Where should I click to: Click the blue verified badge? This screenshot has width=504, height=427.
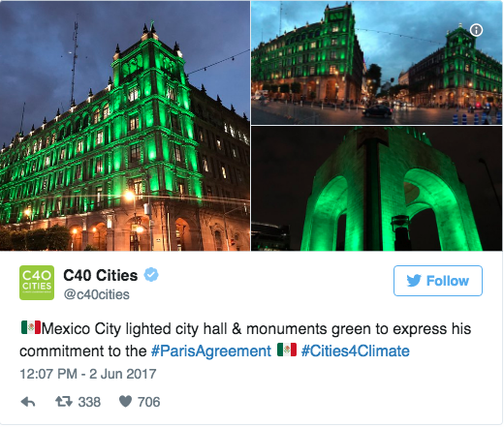click(151, 275)
